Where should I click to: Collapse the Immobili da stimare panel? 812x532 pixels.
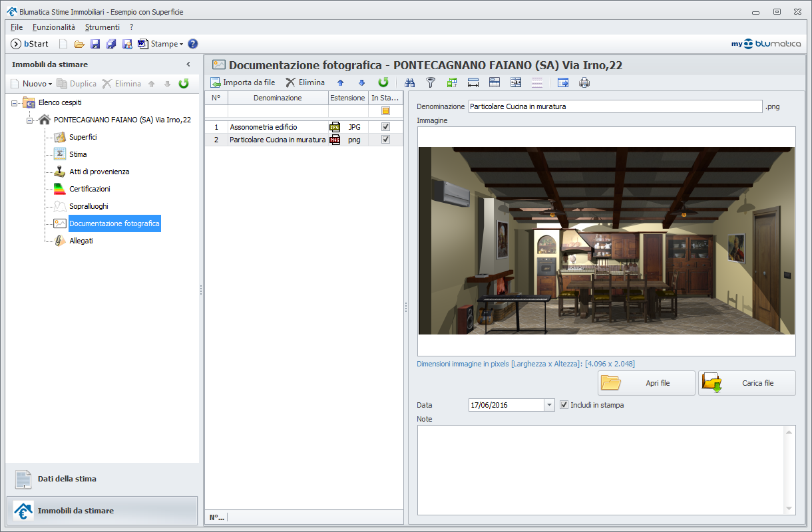pos(188,65)
